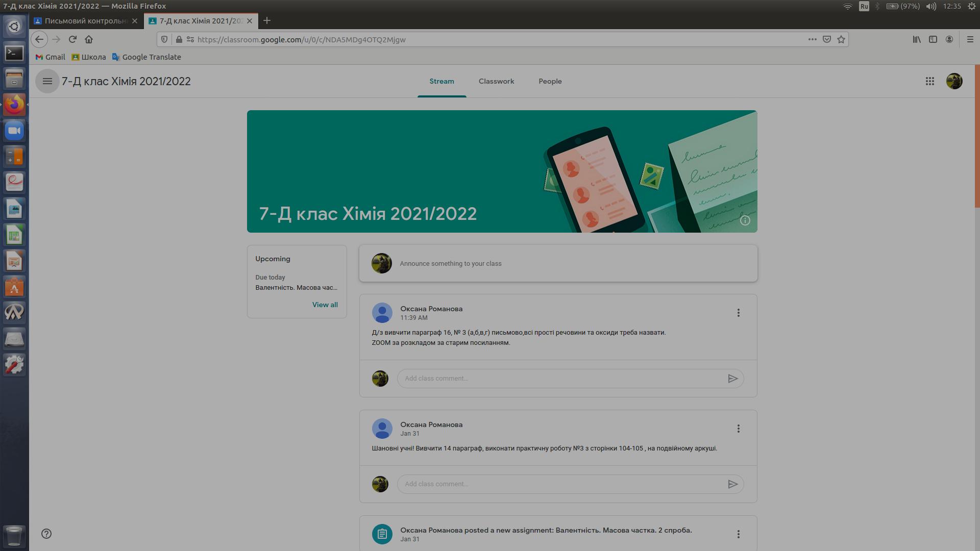Launch Zoom from the Ubuntu dock
The image size is (980, 551).
(14, 131)
